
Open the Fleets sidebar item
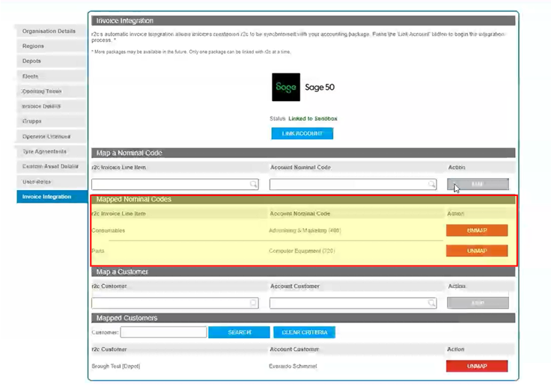coord(52,76)
